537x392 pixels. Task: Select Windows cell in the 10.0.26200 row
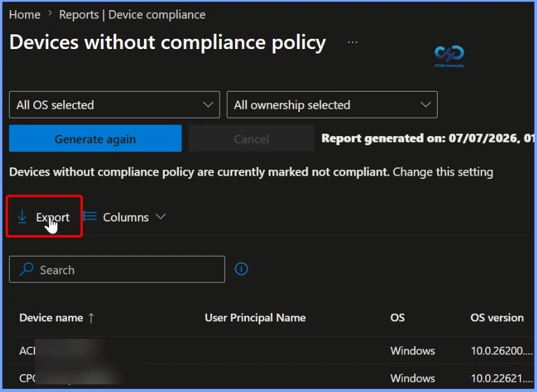coord(413,351)
